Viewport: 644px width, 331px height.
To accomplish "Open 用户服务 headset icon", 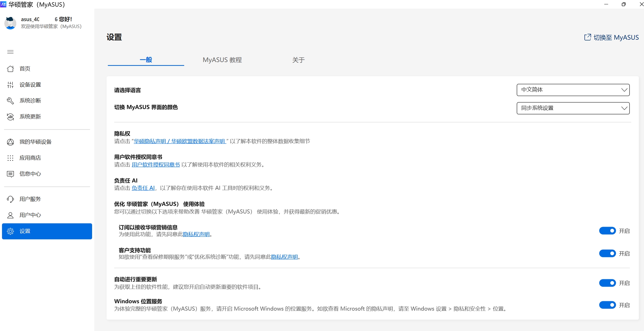I will [10, 199].
